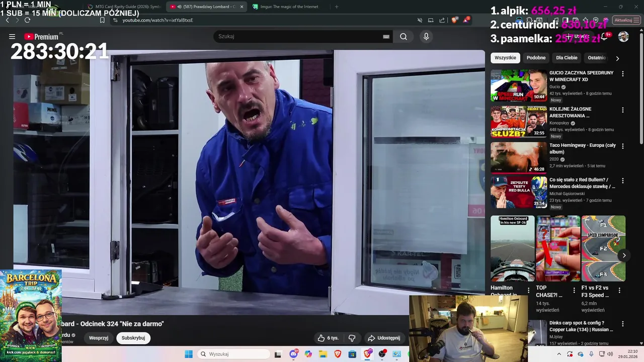The image size is (644, 362).
Task: Show more filter chips using the right arrow
Action: pyautogui.click(x=617, y=58)
